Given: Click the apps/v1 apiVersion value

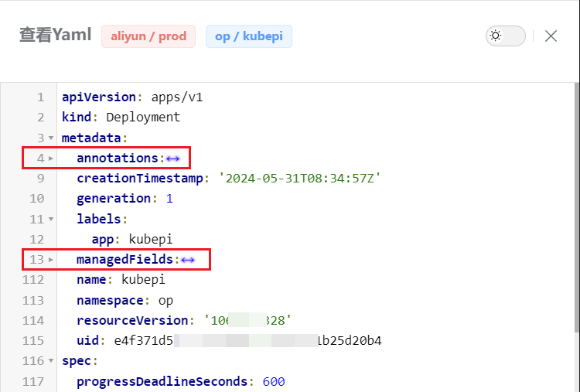Looking at the screenshot, I should [176, 97].
